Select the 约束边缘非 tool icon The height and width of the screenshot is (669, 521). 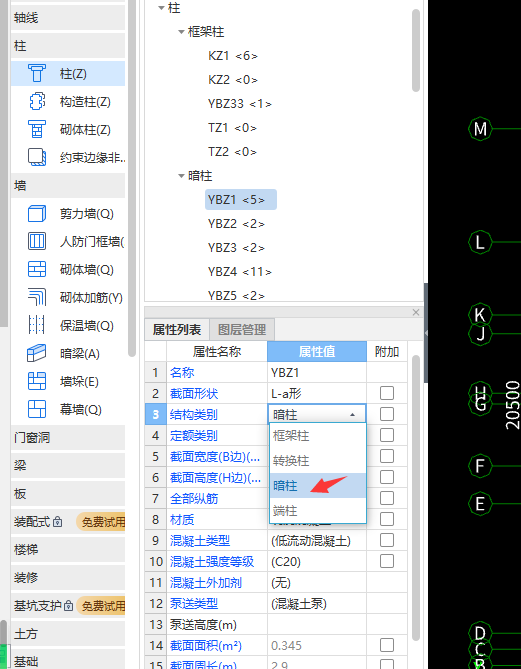(37, 157)
